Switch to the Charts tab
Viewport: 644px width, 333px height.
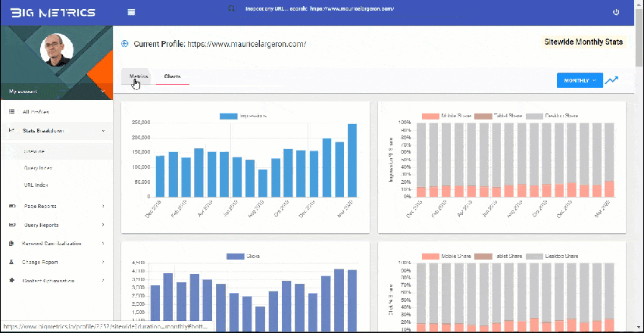(173, 76)
